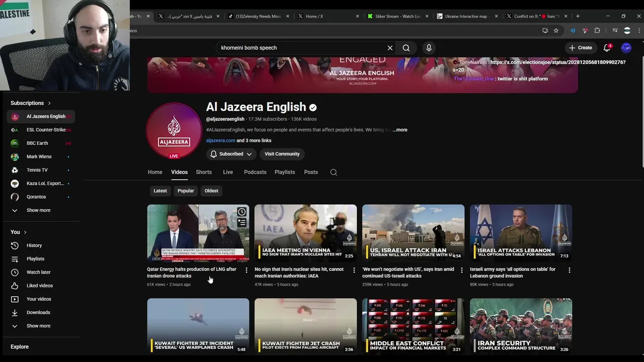Click the Visit Community button

click(282, 154)
